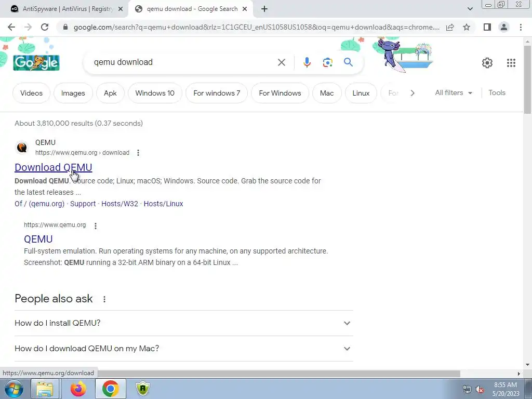Screen dimensions: 532x399
Task: Open the Google apps grid
Action: [x=511, y=63]
